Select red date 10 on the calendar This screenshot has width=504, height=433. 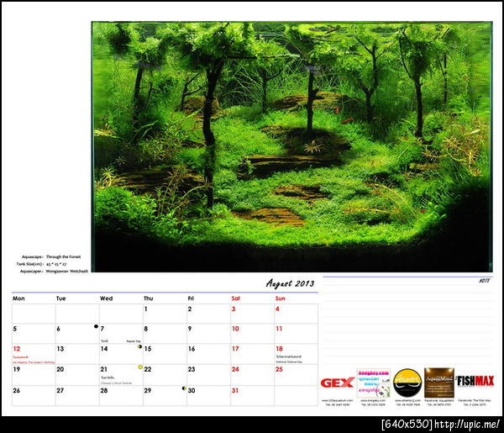(x=235, y=329)
